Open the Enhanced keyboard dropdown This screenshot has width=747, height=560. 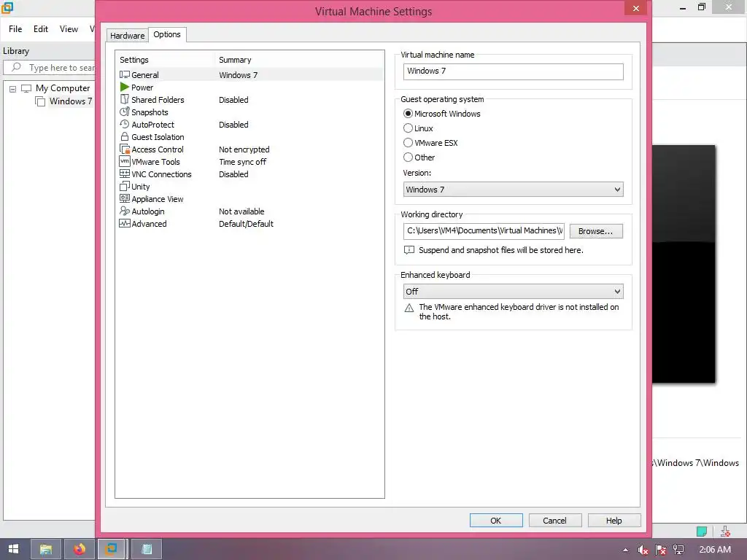513,292
